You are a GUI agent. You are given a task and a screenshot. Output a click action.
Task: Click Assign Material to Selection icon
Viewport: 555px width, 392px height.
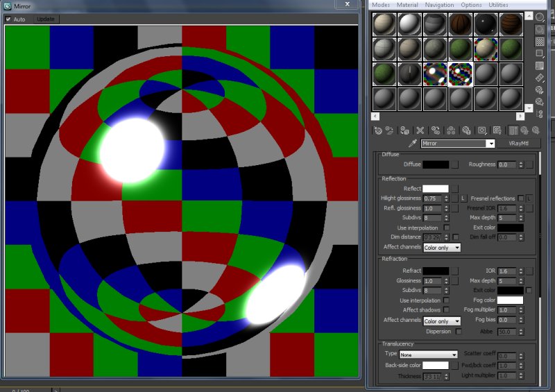coord(406,130)
